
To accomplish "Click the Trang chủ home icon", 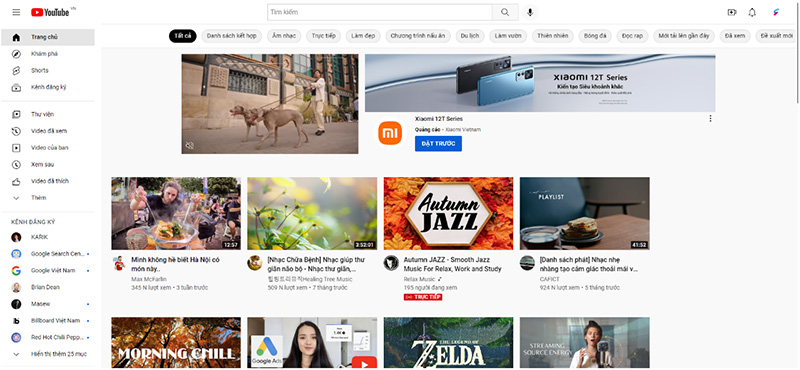I will click(16, 37).
